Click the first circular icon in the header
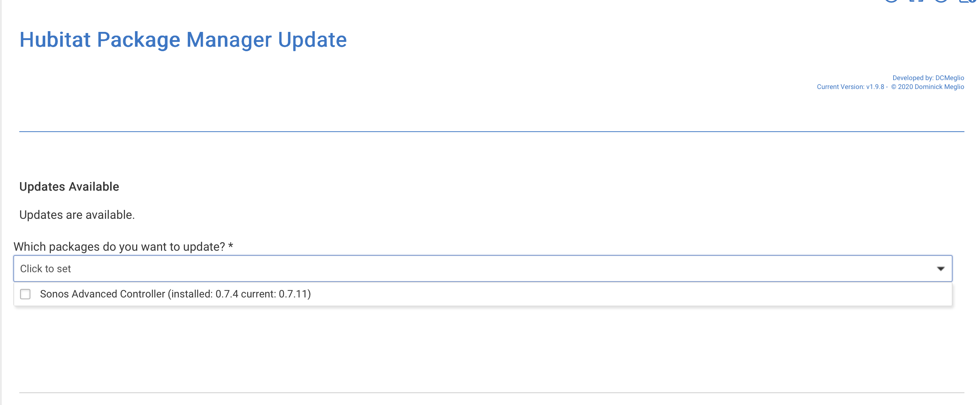 click(x=891, y=1)
